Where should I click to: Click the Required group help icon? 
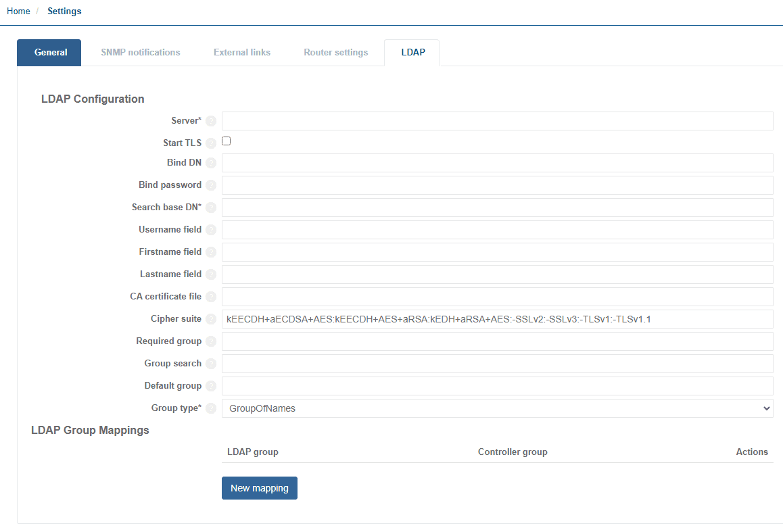click(x=211, y=341)
